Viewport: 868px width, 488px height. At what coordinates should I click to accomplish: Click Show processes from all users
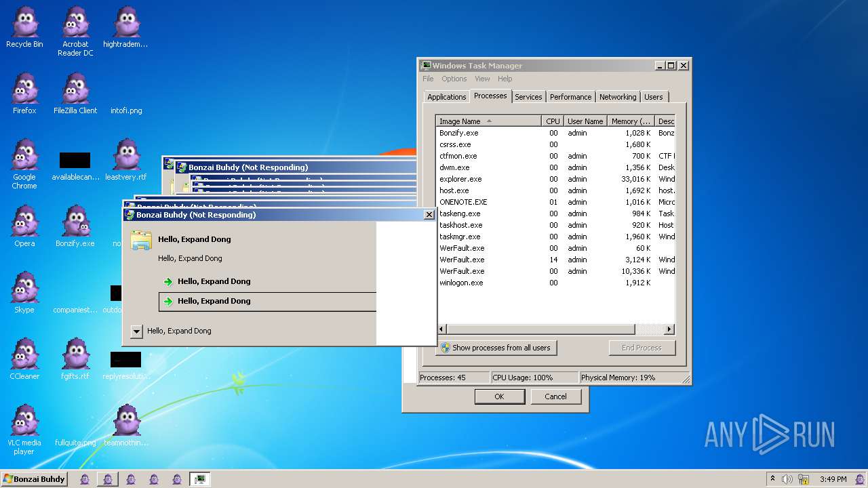click(x=496, y=348)
